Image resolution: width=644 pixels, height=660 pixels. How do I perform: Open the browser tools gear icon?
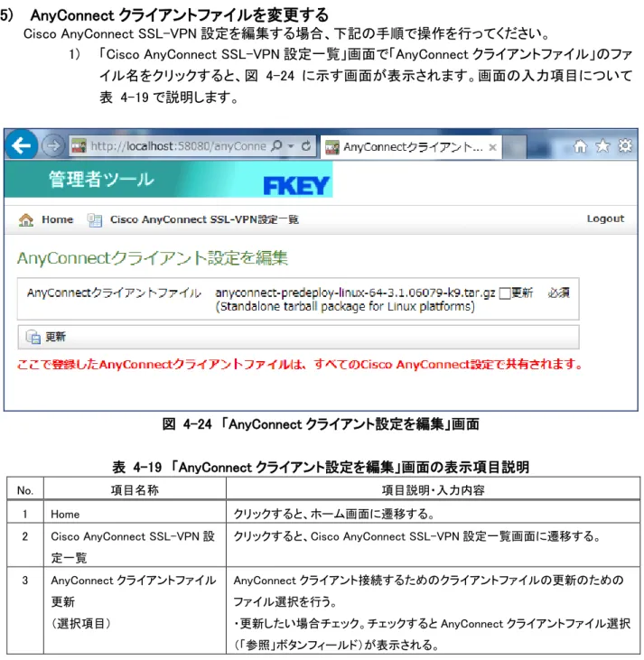coord(625,146)
